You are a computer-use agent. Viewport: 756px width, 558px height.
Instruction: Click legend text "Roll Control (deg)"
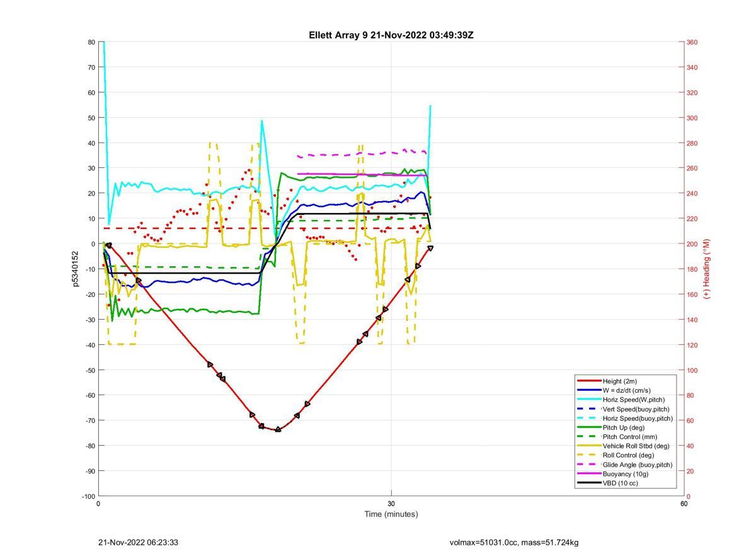(x=629, y=455)
